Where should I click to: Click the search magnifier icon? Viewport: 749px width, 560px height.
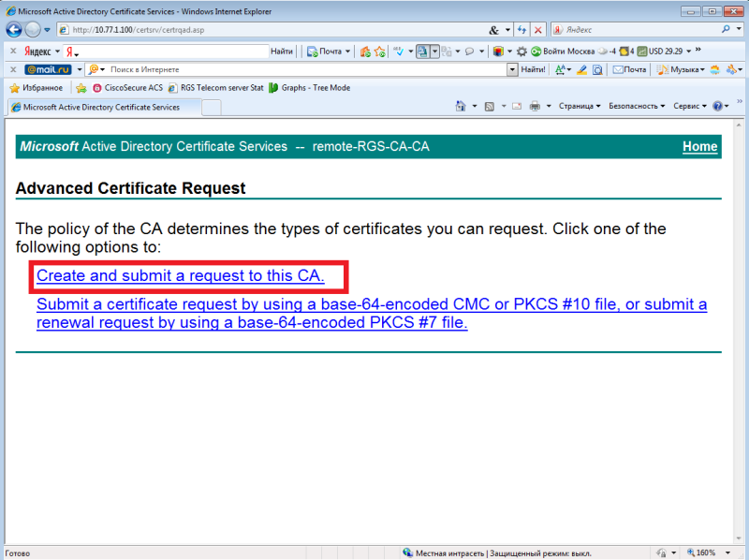(x=726, y=29)
